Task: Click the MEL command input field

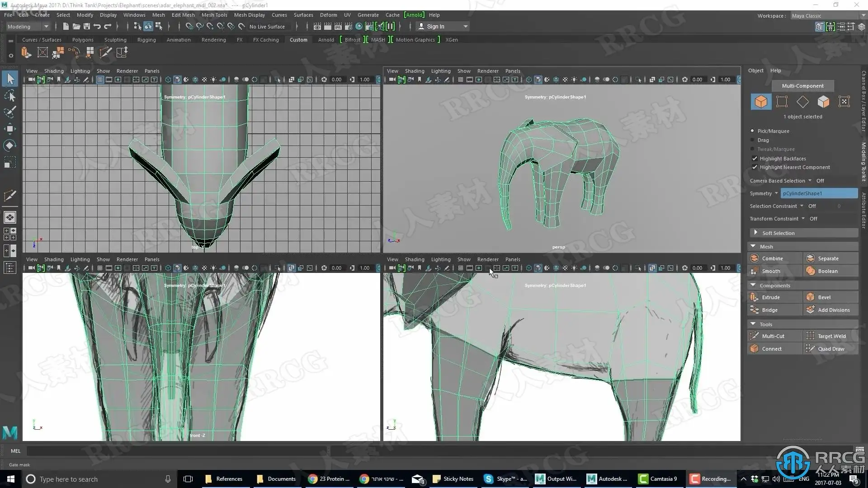Action: [176, 451]
